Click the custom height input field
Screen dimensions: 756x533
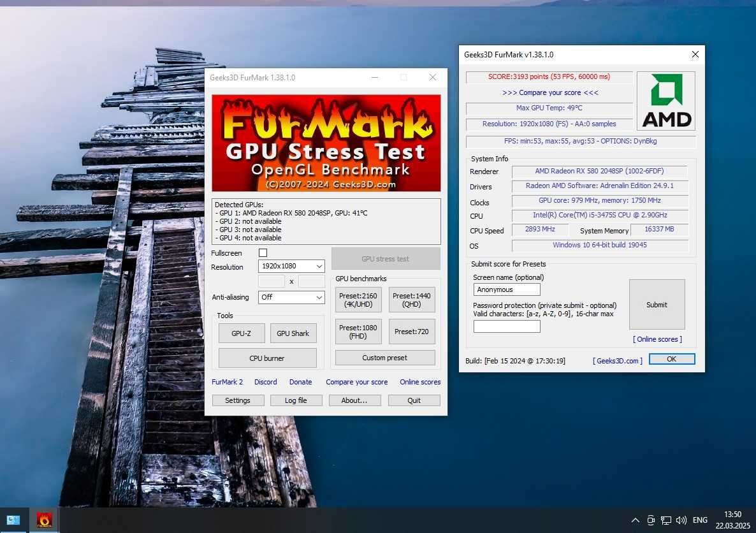pyautogui.click(x=312, y=281)
